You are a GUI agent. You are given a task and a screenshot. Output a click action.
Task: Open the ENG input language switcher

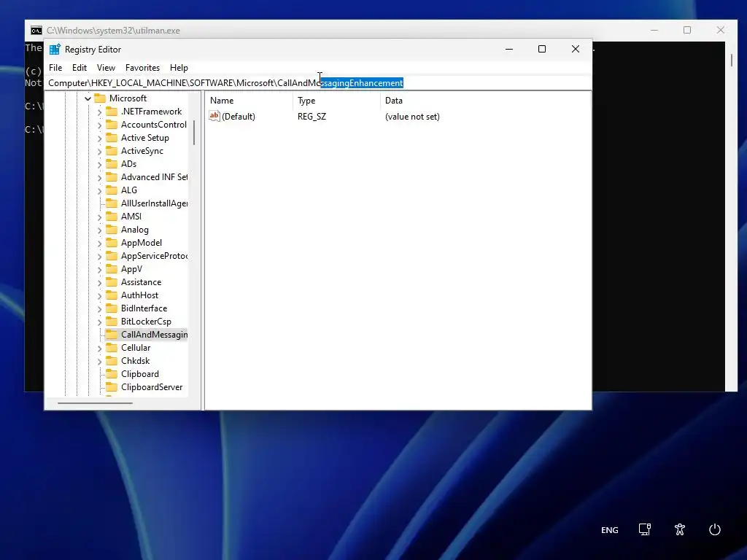point(609,530)
